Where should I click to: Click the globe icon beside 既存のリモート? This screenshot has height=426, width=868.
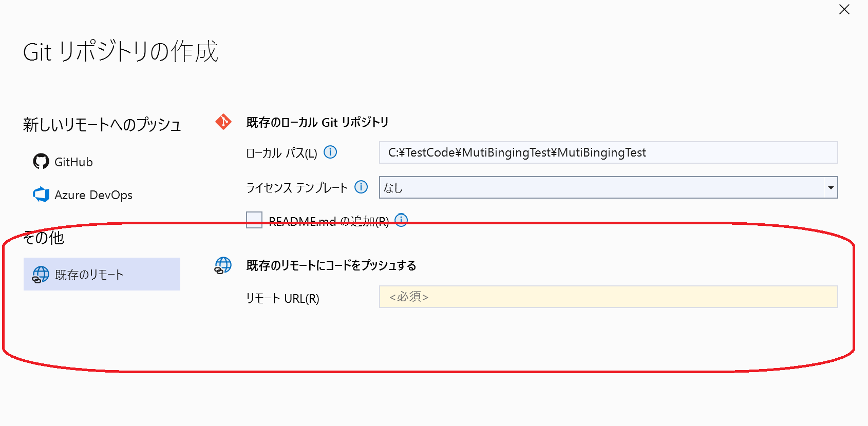coord(38,274)
